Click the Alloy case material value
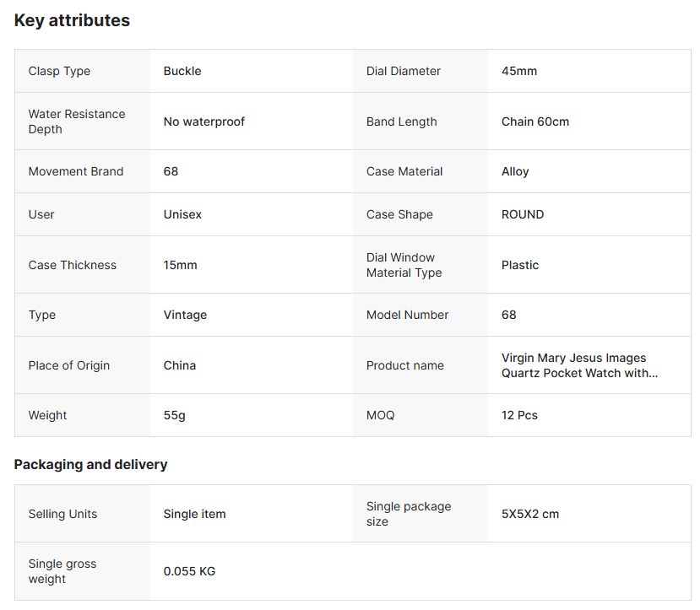Viewport: 700px width, 610px height. point(515,171)
